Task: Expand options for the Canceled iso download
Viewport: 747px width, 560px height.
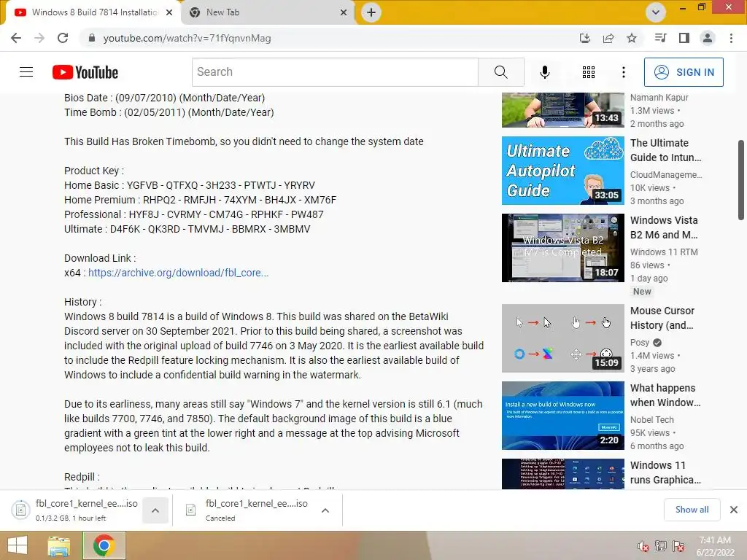Action: pos(325,510)
